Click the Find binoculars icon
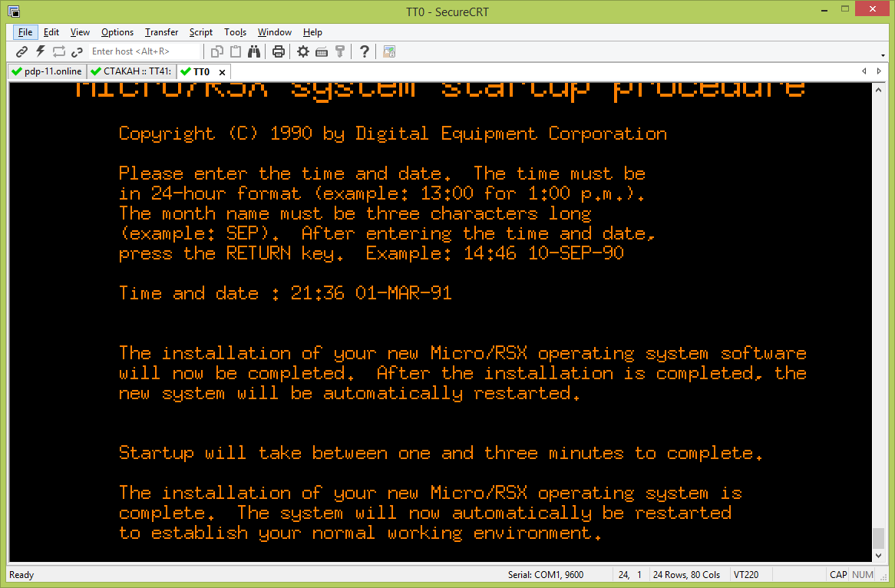Viewport: 895px width, 588px height. [254, 51]
